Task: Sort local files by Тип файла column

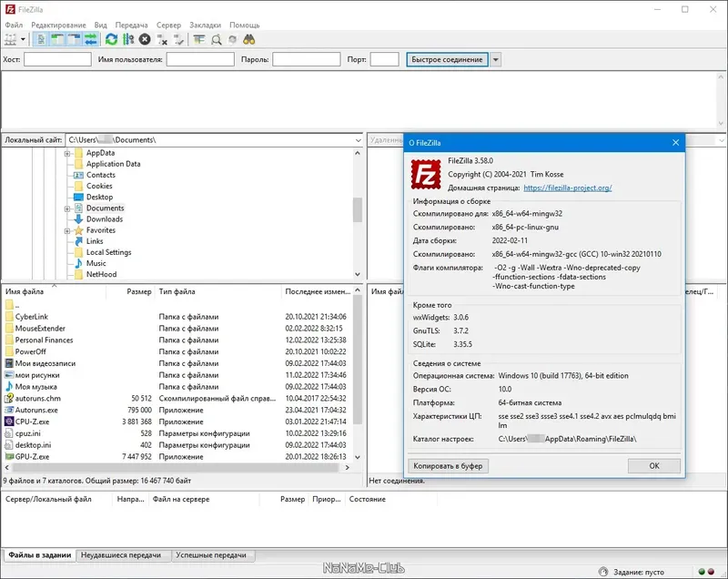Action: [x=218, y=291]
